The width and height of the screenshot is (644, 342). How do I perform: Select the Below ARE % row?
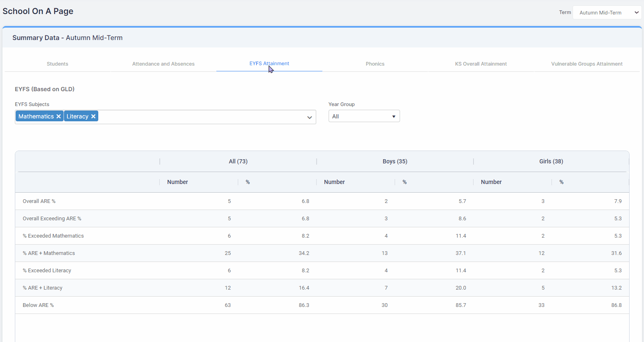322,305
